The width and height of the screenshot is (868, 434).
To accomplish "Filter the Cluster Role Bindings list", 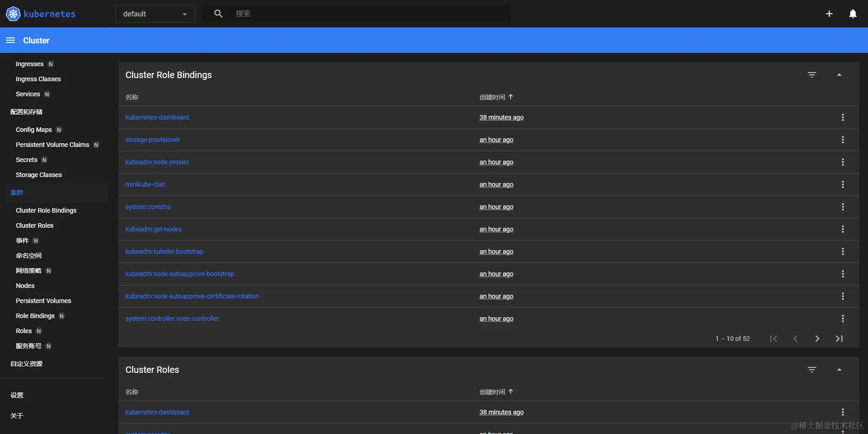I will click(x=812, y=75).
